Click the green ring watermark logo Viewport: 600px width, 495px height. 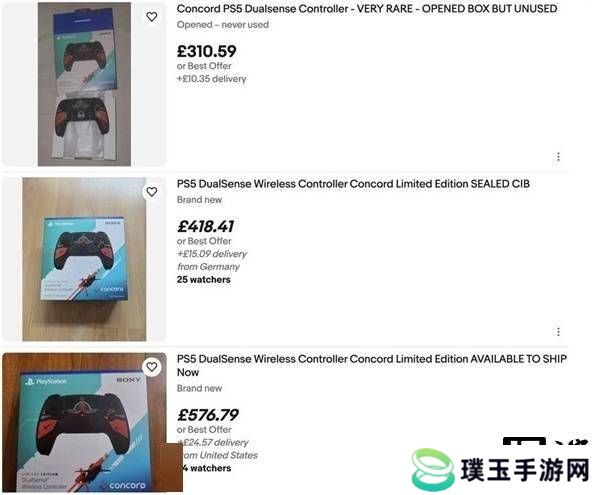[433, 469]
